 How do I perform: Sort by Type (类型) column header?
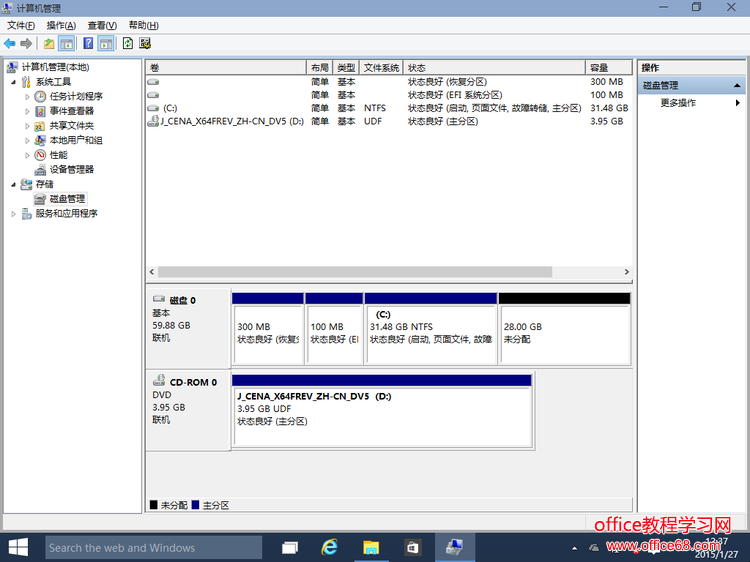[346, 67]
